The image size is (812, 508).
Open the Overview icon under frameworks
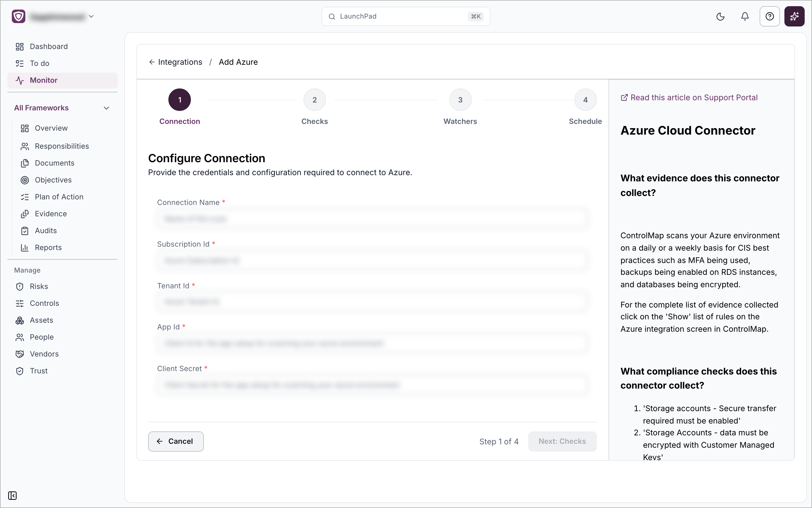tap(24, 128)
